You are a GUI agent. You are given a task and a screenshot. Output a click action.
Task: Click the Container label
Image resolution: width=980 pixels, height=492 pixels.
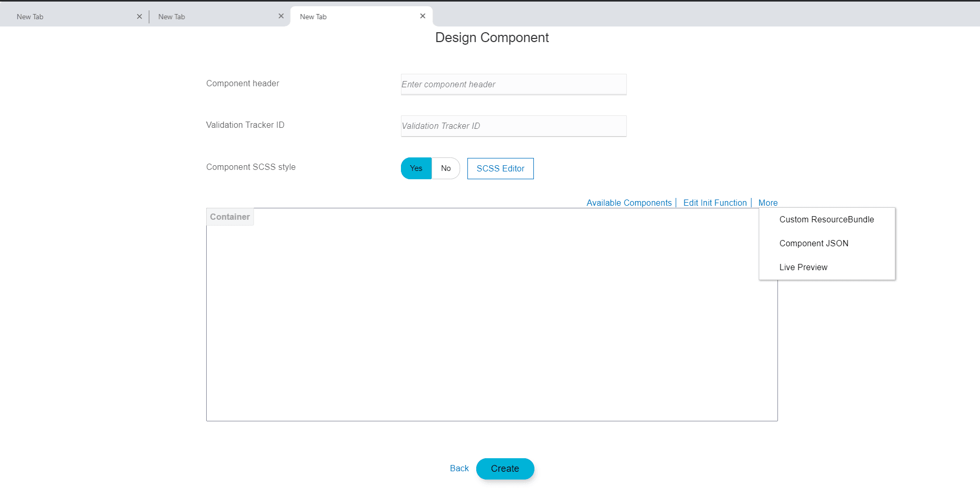click(230, 217)
